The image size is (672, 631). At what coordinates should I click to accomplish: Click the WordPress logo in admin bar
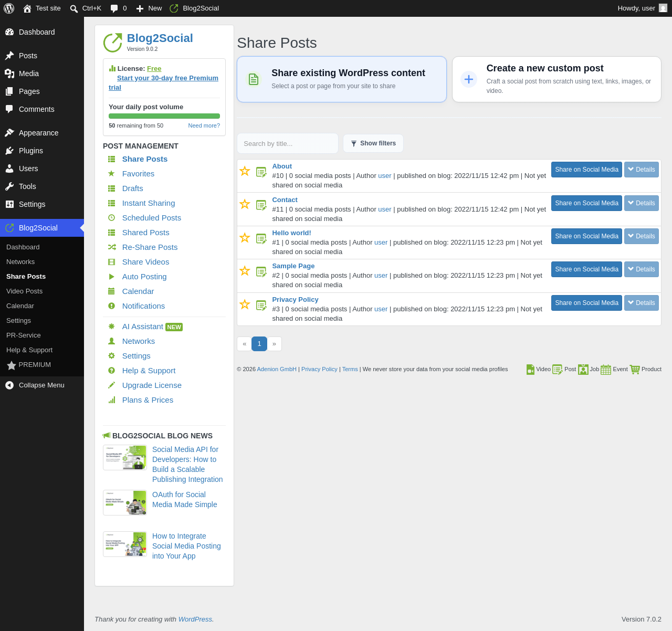pos(9,8)
